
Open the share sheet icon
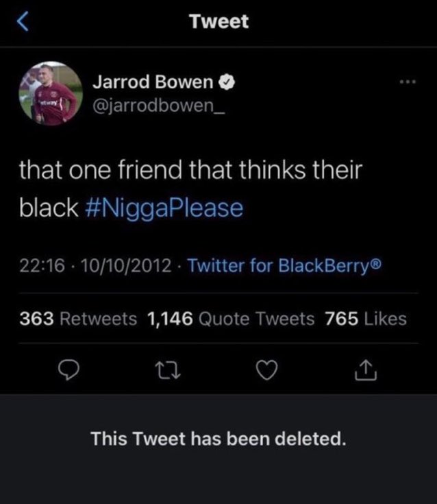(366, 370)
